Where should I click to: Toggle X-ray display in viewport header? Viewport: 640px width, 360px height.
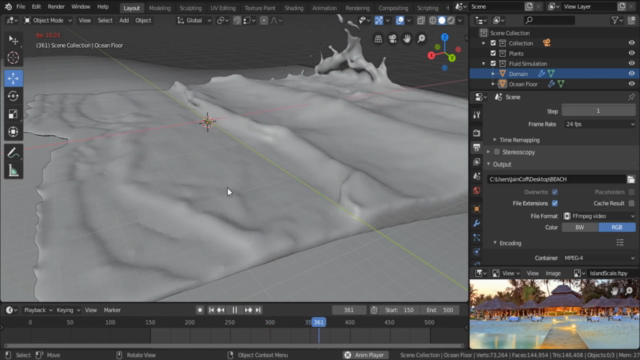pos(421,20)
